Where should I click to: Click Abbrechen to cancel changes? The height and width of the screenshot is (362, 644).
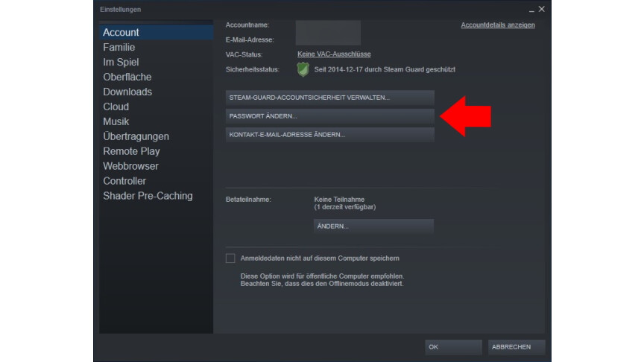coord(517,347)
